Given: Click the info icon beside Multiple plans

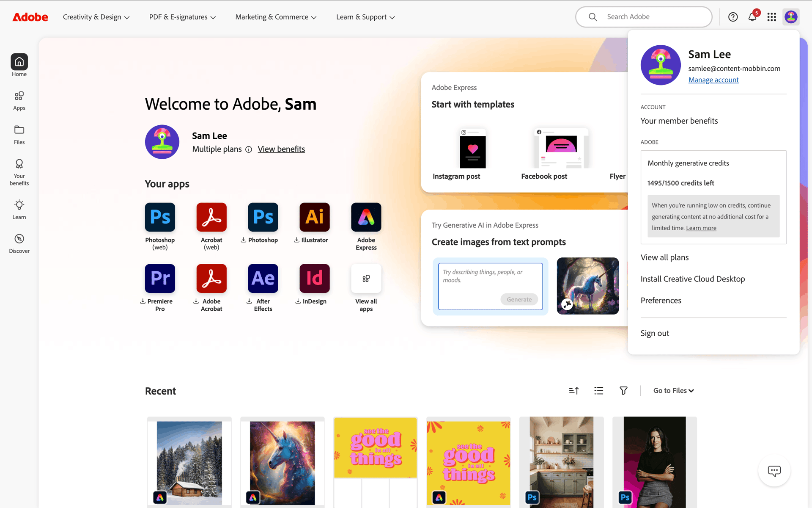Looking at the screenshot, I should pyautogui.click(x=249, y=149).
